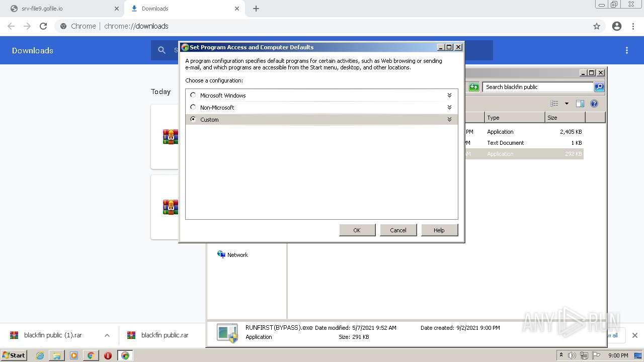Open a new Chrome tab
Screen dimensions: 644x362
(x=256, y=9)
